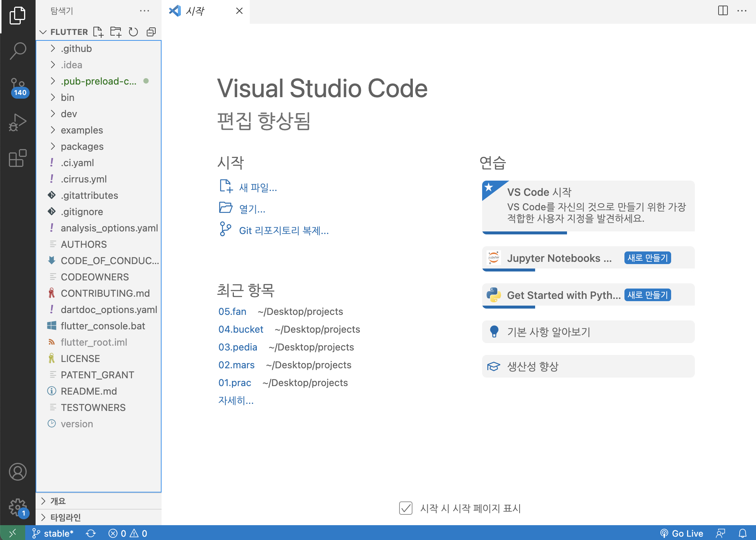Open flutter_console.bat file
The image size is (756, 540).
(99, 326)
